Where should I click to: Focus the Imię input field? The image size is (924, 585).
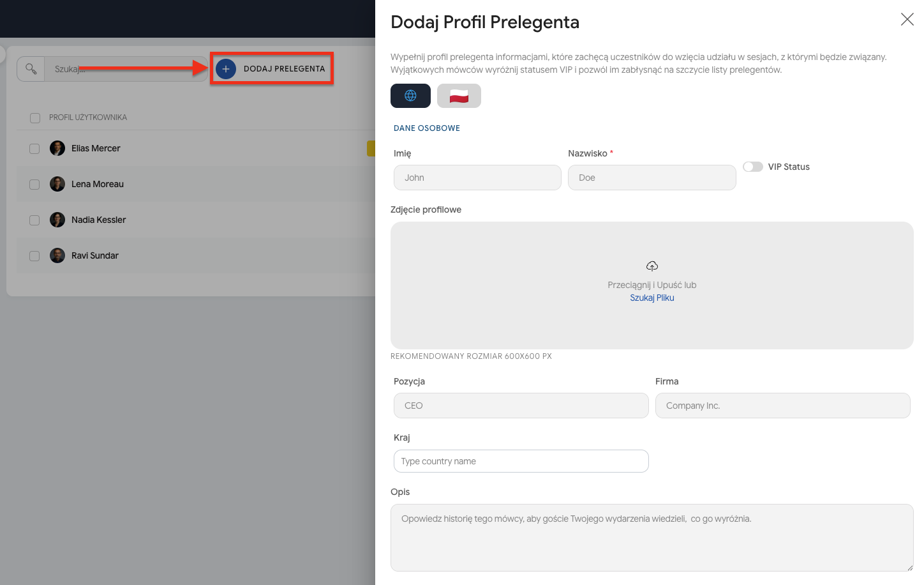(477, 178)
